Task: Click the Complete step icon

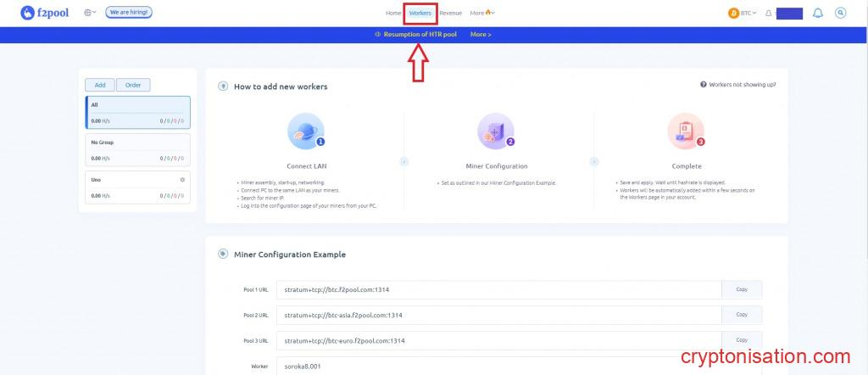Action: click(x=686, y=132)
